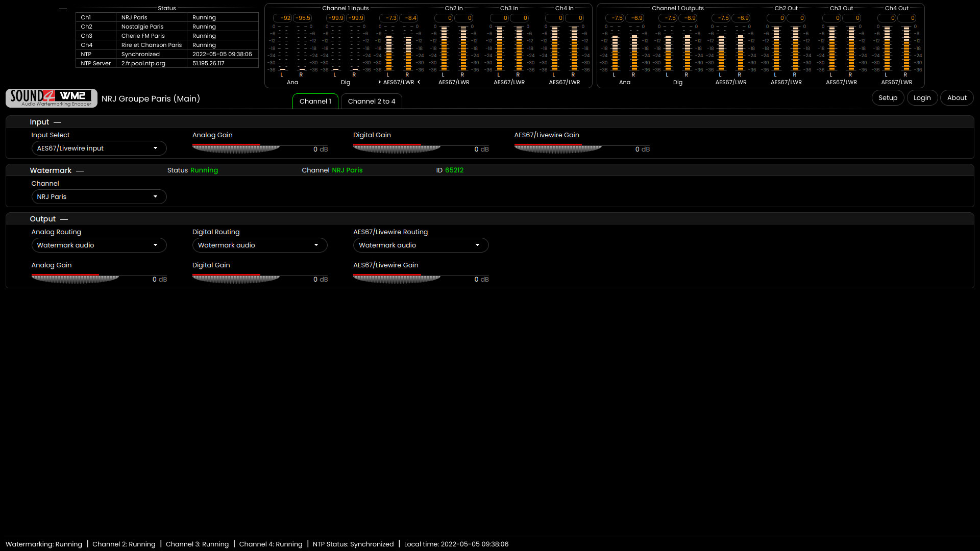This screenshot has width=980, height=551.
Task: Expand the AES67/Livewire Routing dropdown
Action: point(421,245)
